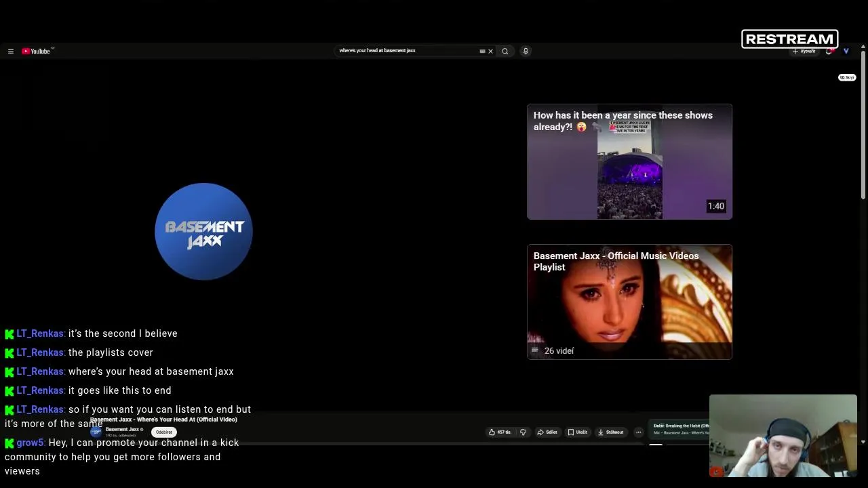Start voice search with the microphone icon
Viewport: 868px width, 488px height.
pos(526,51)
